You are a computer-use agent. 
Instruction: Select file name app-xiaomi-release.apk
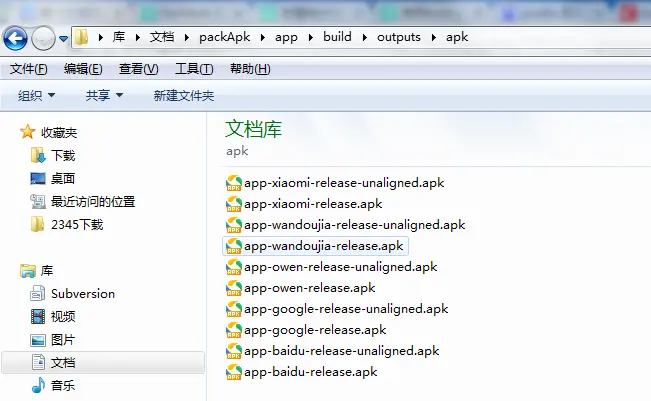[x=313, y=204]
